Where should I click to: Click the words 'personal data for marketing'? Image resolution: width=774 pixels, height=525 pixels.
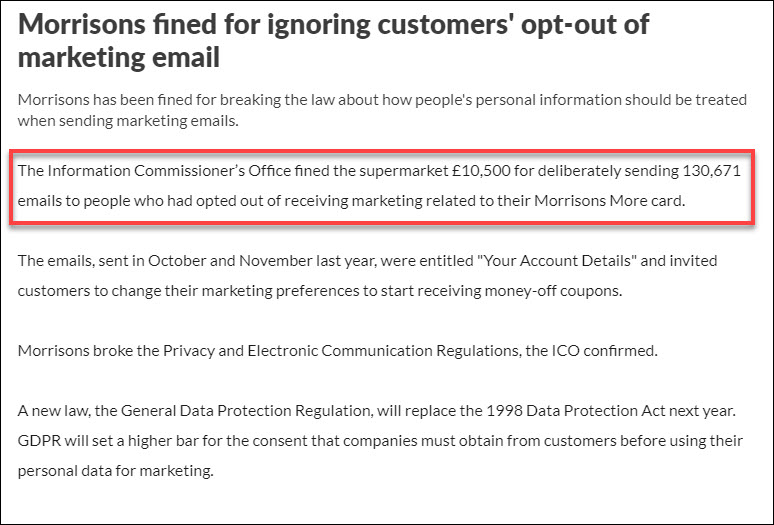coord(115,471)
